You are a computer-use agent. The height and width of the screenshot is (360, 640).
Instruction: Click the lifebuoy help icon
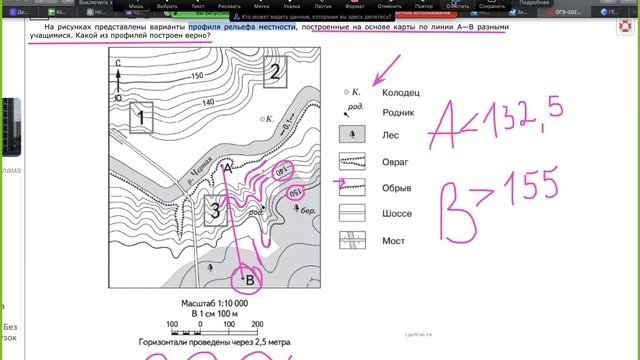pos(625,26)
